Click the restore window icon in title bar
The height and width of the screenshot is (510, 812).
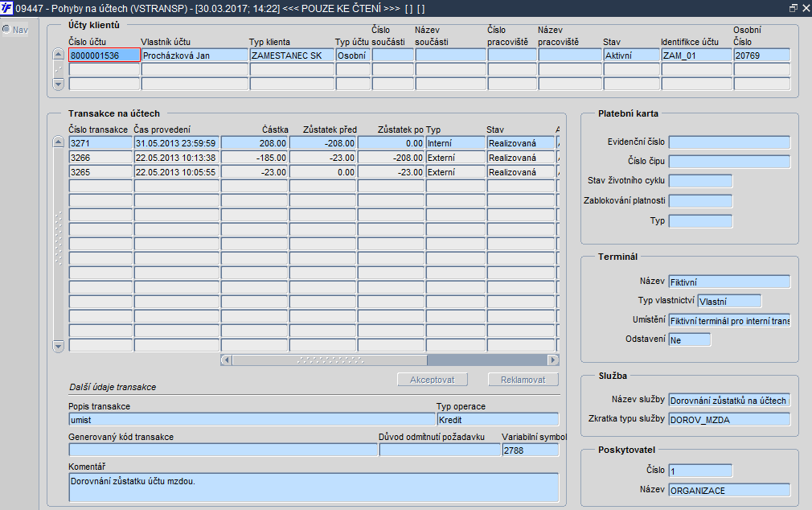coord(793,7)
